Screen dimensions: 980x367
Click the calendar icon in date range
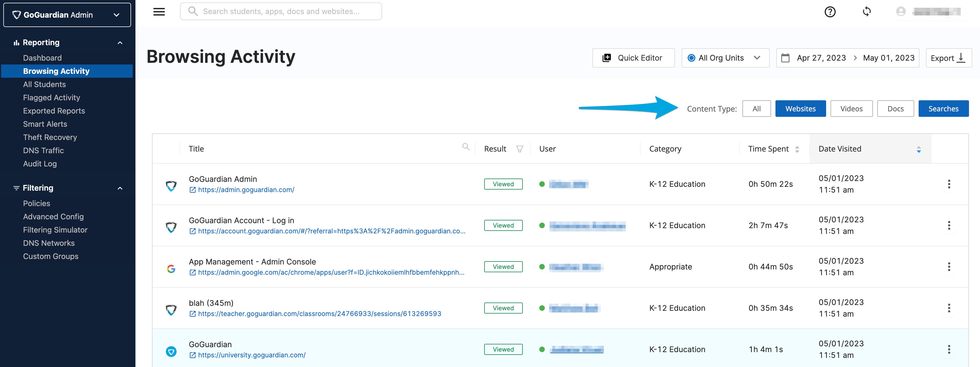785,58
